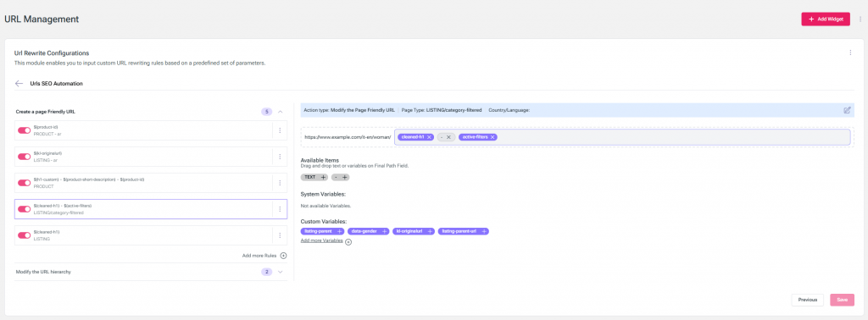868x320 pixels.
Task: Click the Page Type LISTING/category-filtered label
Action: (x=442, y=110)
